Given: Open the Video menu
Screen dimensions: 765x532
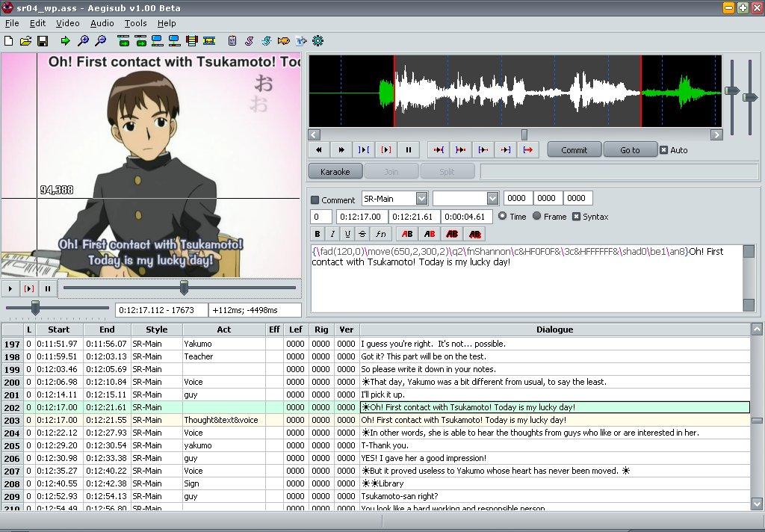Looking at the screenshot, I should [x=68, y=23].
